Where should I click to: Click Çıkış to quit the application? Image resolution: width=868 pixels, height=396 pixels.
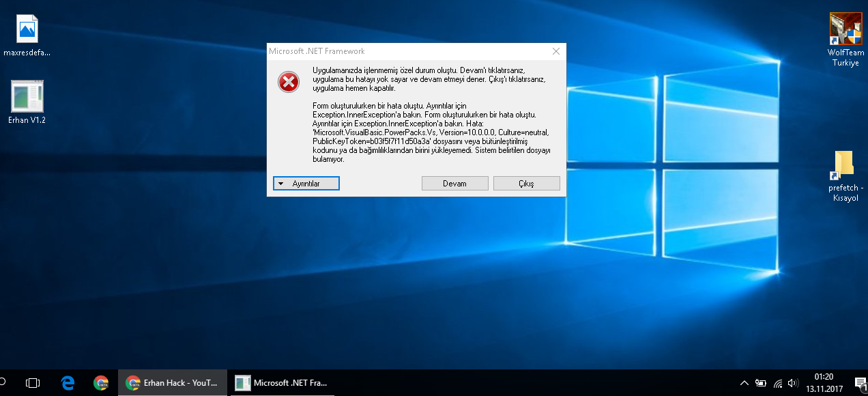tap(526, 184)
